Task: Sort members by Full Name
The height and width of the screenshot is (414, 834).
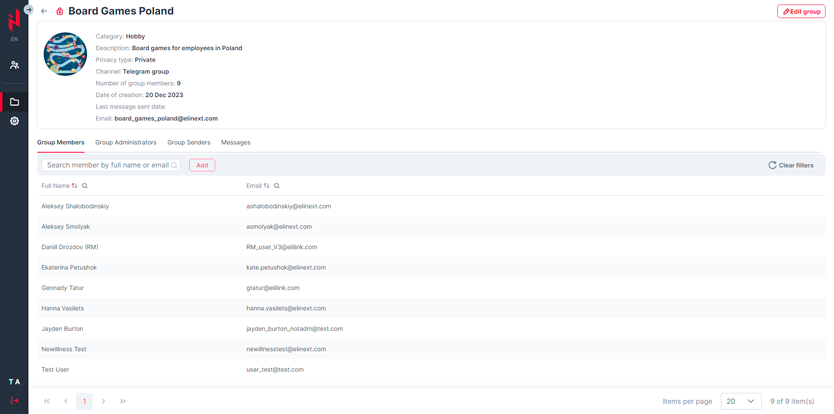Action: pyautogui.click(x=74, y=186)
